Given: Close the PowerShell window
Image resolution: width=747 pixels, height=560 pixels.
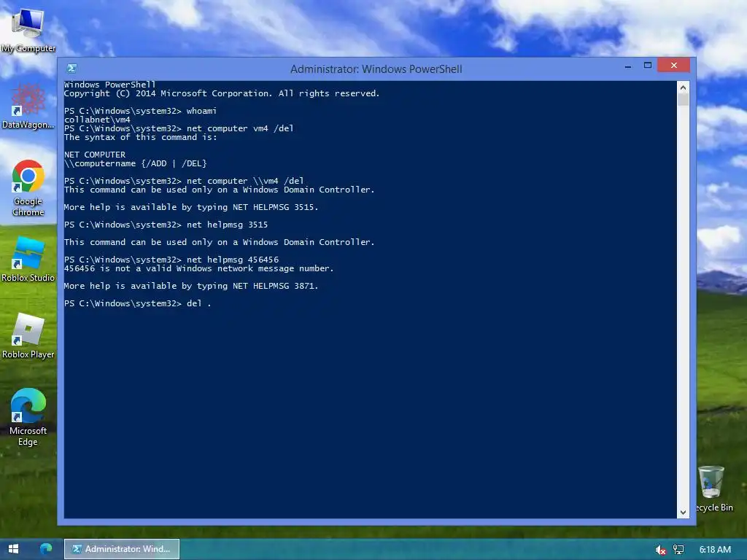Looking at the screenshot, I should tap(673, 65).
